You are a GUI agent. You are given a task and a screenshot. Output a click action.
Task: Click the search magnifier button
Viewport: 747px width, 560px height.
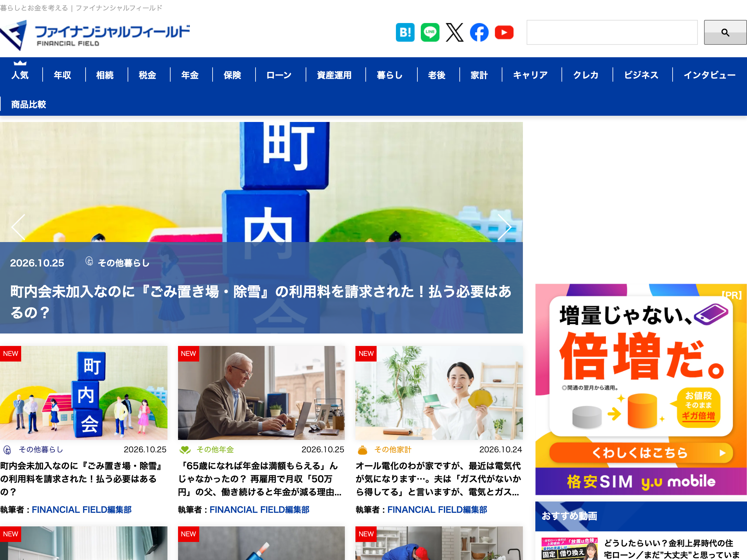tap(725, 32)
